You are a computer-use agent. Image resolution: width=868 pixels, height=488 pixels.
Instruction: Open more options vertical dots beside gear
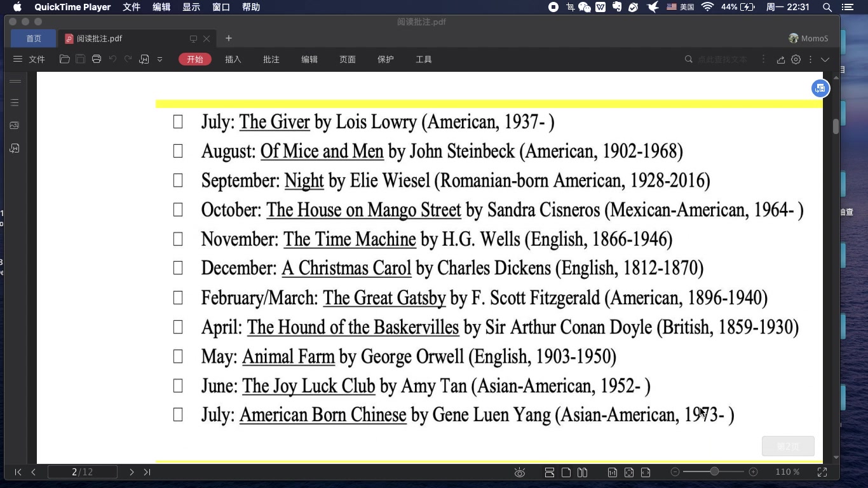(810, 59)
